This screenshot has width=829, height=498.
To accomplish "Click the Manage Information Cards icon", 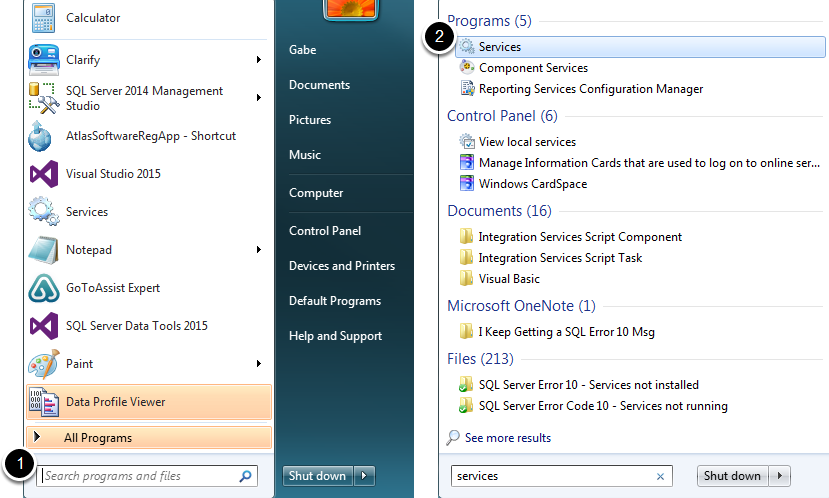I will pos(467,162).
